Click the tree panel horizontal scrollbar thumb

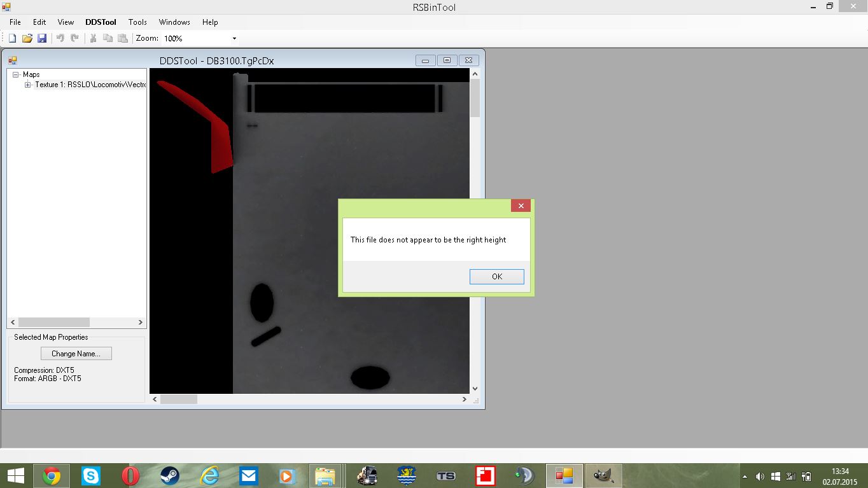(54, 322)
